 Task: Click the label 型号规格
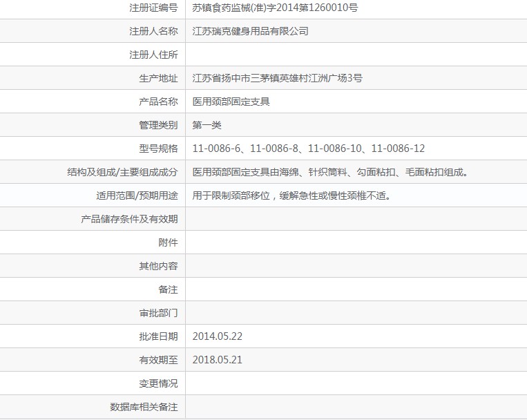tap(158, 149)
